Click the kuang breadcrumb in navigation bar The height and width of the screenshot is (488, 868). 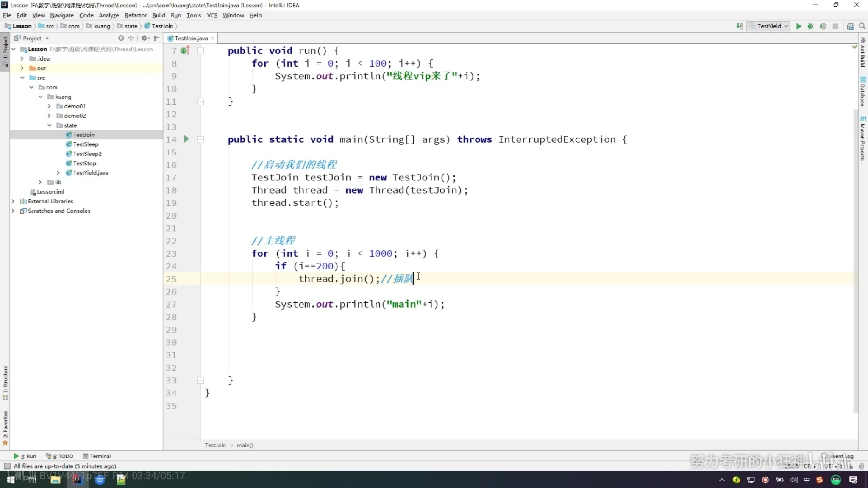pyautogui.click(x=98, y=26)
